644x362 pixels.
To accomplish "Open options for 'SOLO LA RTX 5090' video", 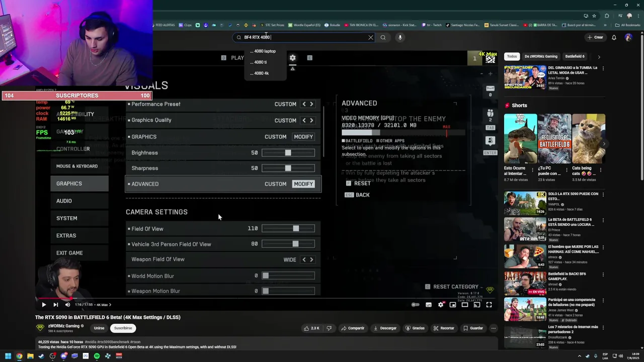I will pyautogui.click(x=603, y=194).
